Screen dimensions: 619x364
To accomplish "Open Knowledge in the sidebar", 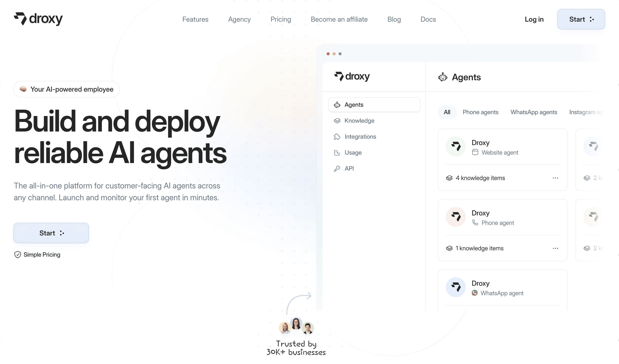I will click(x=359, y=121).
